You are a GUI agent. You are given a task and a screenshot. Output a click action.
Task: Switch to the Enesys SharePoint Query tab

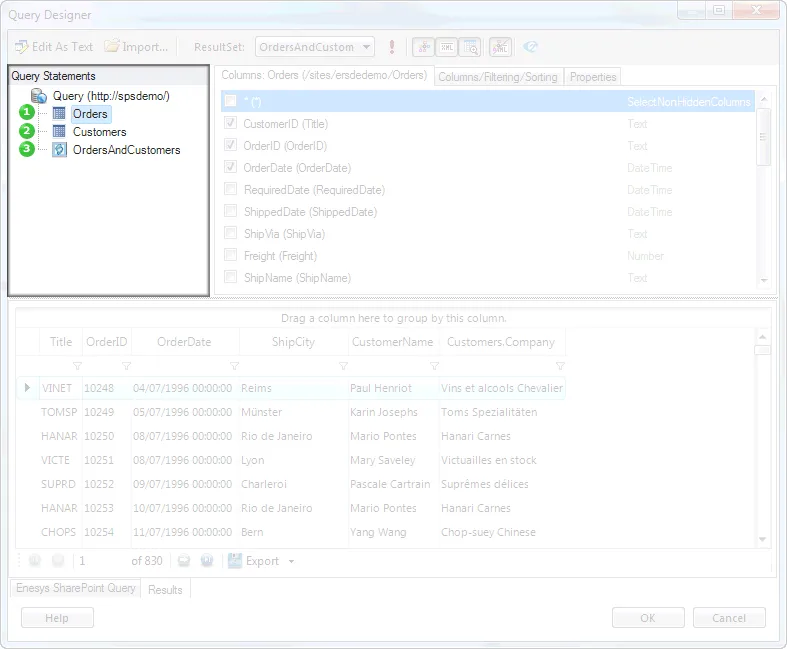tap(75, 588)
